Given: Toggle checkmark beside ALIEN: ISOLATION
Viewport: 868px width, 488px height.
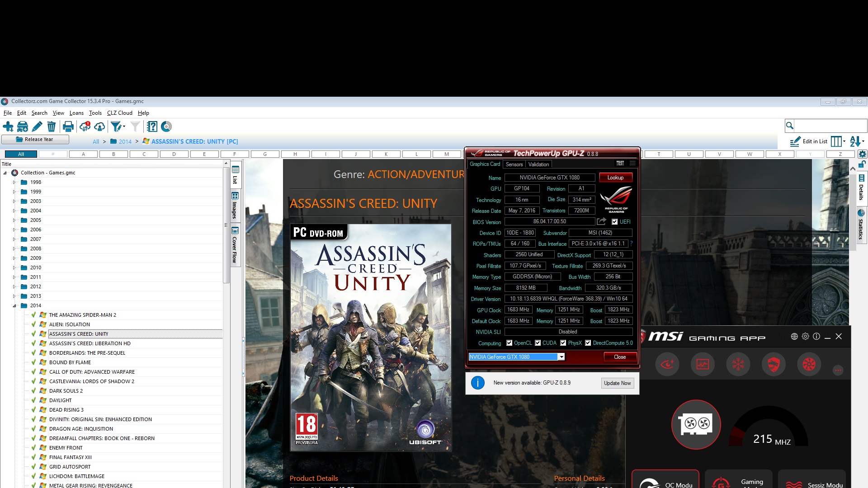Looking at the screenshot, I should click(33, 324).
